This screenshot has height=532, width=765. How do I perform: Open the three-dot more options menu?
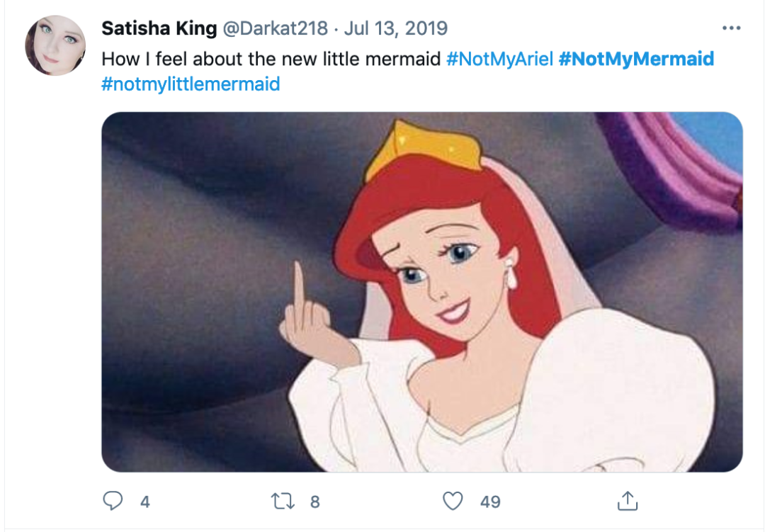click(x=730, y=29)
